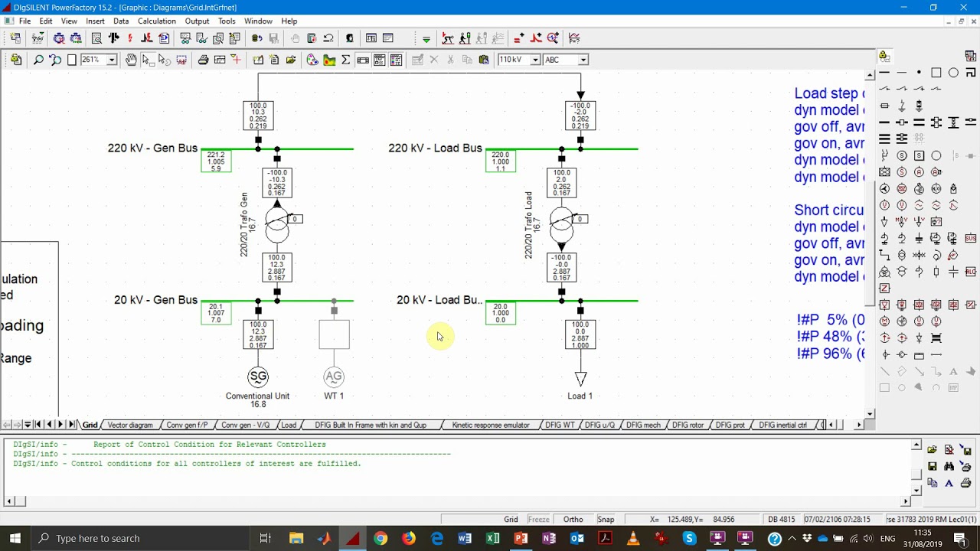
Task: Click the print graphic icon
Action: coord(203,60)
